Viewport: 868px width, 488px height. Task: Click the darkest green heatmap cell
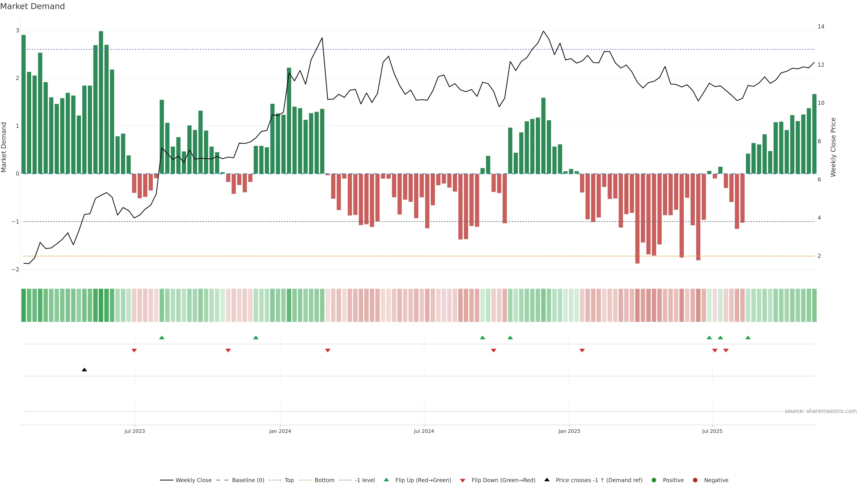[x=101, y=305]
